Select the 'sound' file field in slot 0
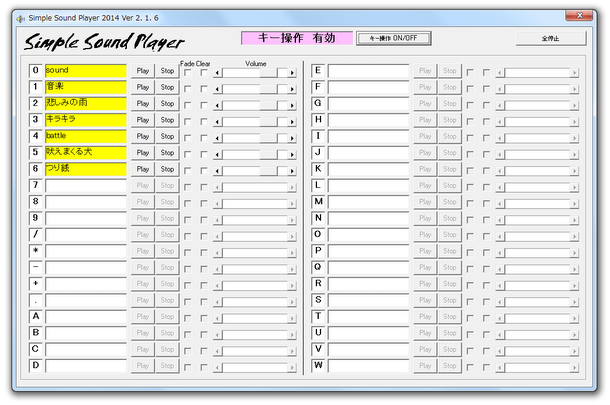This screenshot has width=610, height=405. click(x=86, y=71)
